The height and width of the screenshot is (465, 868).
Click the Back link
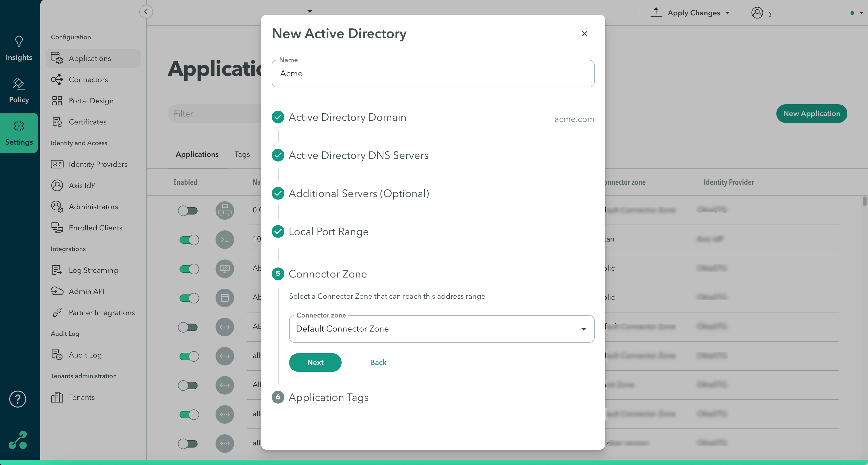[378, 362]
